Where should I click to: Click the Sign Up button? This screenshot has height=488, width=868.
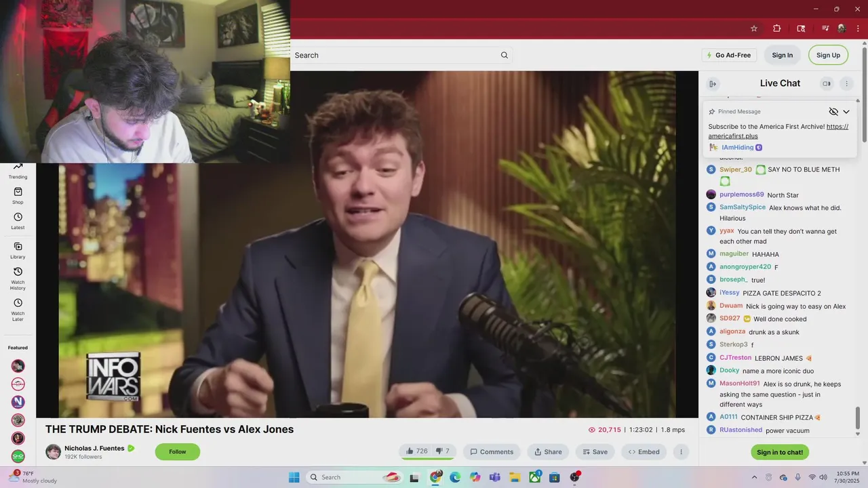tap(828, 56)
